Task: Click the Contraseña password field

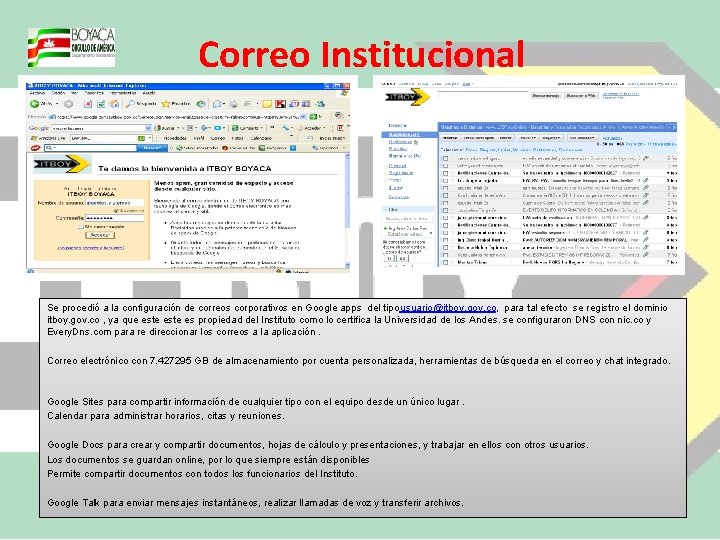Action: 115,218
